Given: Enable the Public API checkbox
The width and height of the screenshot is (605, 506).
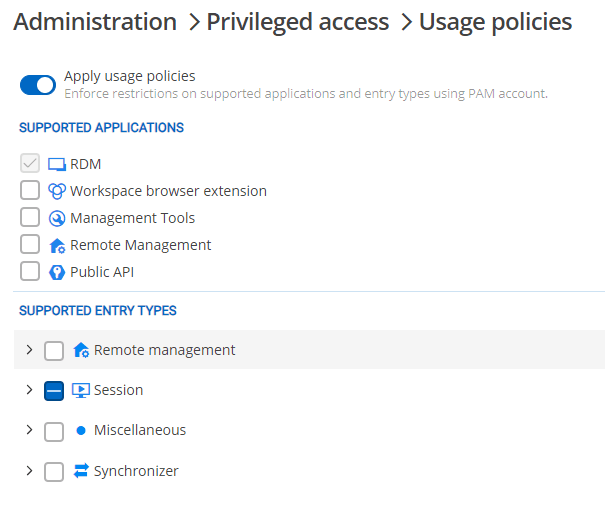Looking at the screenshot, I should [30, 272].
